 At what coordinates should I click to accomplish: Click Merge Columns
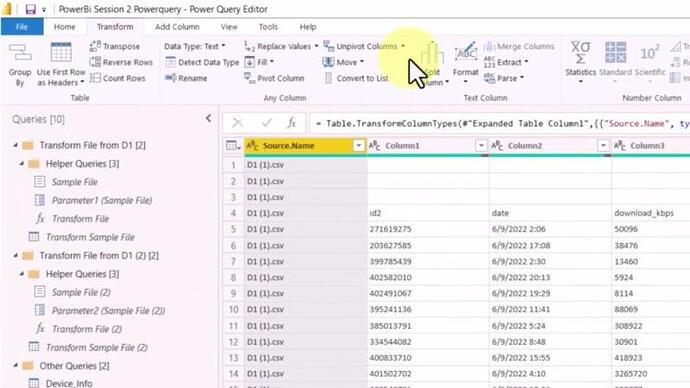519,46
